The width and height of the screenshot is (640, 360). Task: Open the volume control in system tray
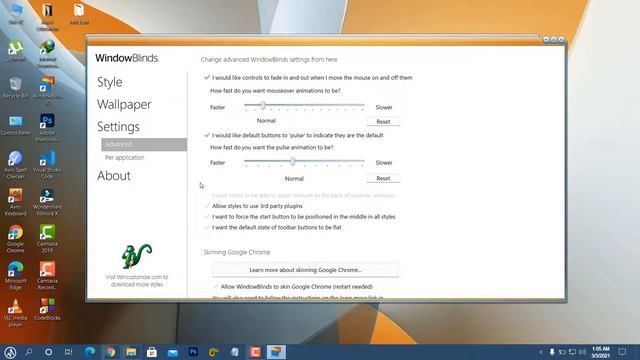(582, 352)
